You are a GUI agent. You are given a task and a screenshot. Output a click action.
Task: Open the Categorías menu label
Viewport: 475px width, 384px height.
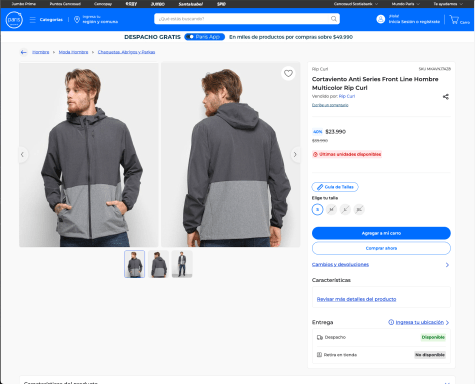(51, 20)
